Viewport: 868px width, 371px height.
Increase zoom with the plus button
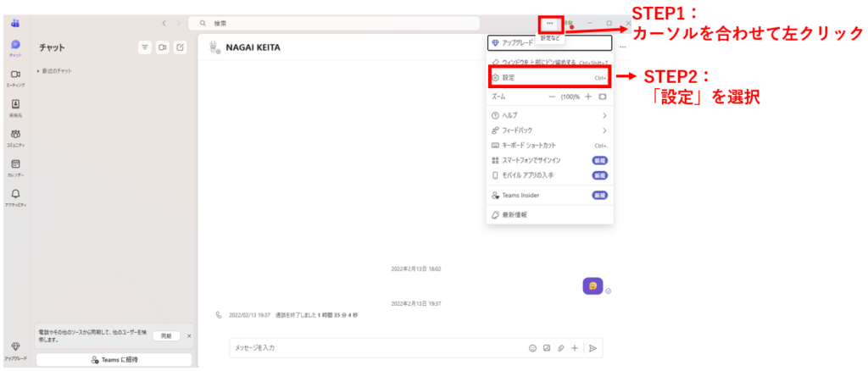[x=588, y=97]
